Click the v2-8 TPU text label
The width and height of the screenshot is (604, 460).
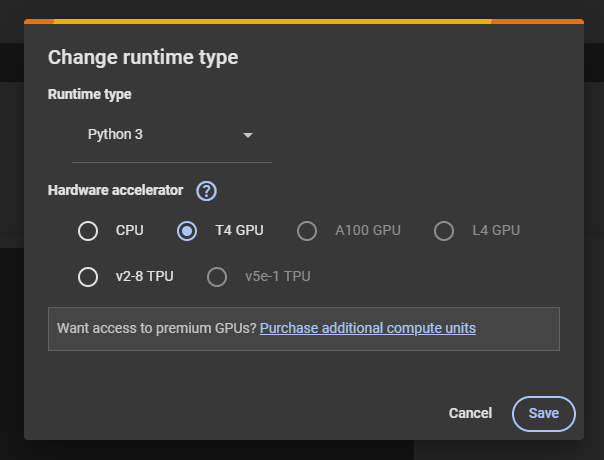coord(144,277)
